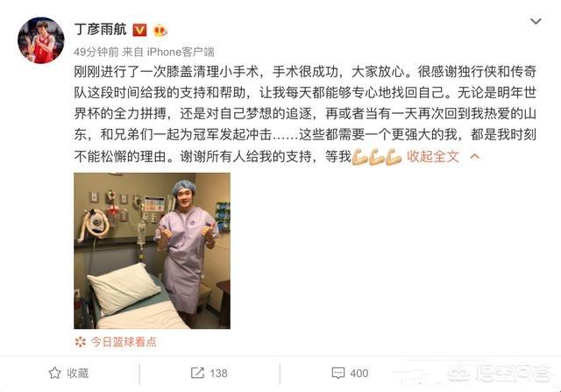Click the upward chevron after 收起全文
Viewport: 561px width, 392px height.
click(x=475, y=156)
